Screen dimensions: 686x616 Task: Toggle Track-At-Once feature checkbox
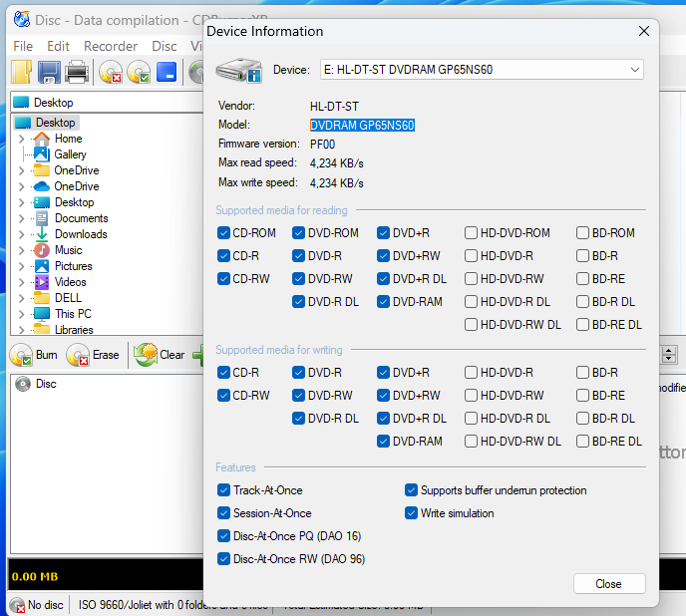click(223, 490)
